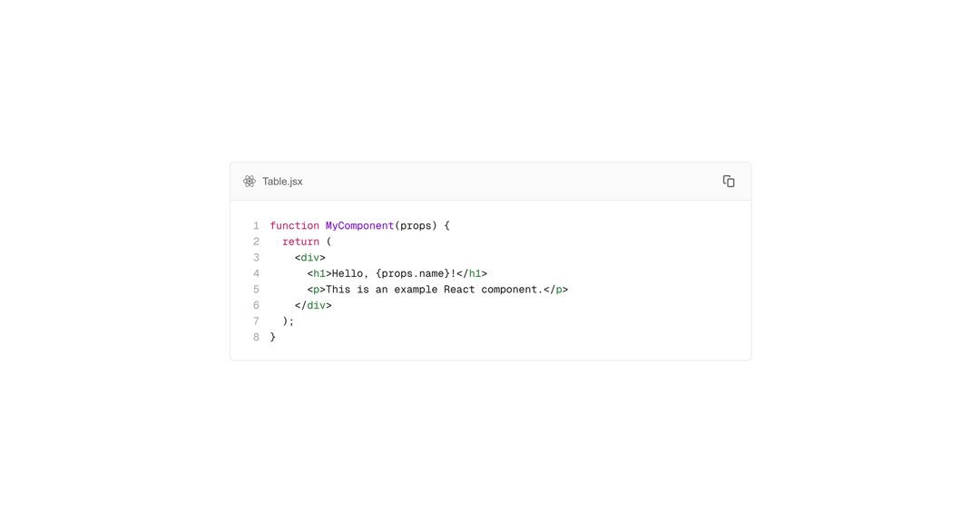Viewport: 980px width, 523px height.
Task: Click MyComponent in the function declaration
Action: (359, 226)
